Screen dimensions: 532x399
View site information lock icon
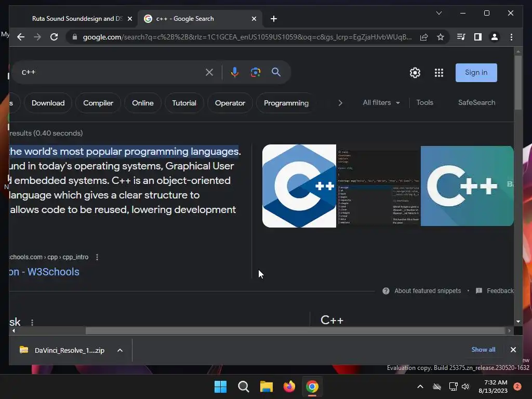[x=75, y=37]
